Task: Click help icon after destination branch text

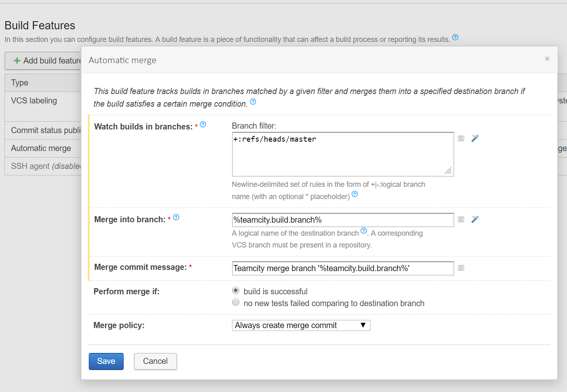Action: tap(363, 231)
